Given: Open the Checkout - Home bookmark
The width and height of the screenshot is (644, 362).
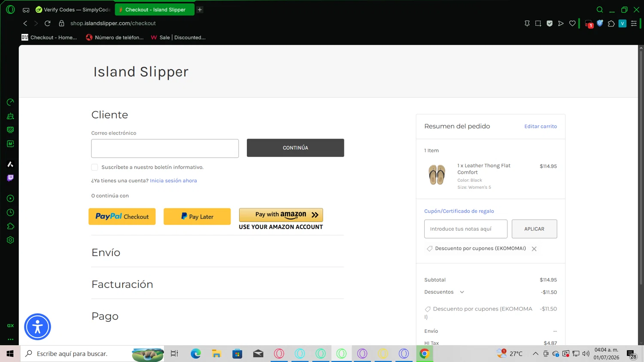Looking at the screenshot, I should (49, 37).
